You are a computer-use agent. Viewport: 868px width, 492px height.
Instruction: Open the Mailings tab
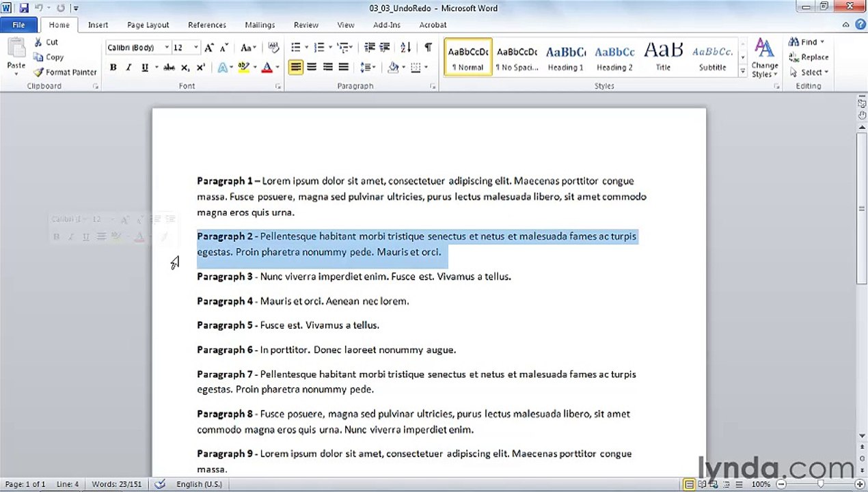tap(260, 25)
